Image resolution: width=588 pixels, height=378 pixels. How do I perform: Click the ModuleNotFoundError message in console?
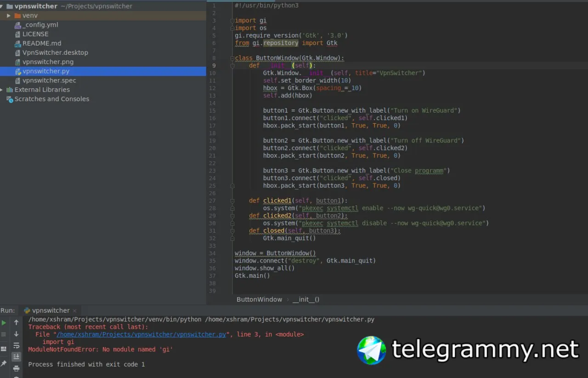coord(101,349)
